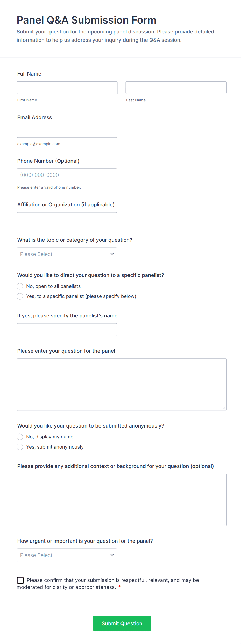Select "No, open to all panelists"
241x644 pixels.
pyautogui.click(x=20, y=286)
